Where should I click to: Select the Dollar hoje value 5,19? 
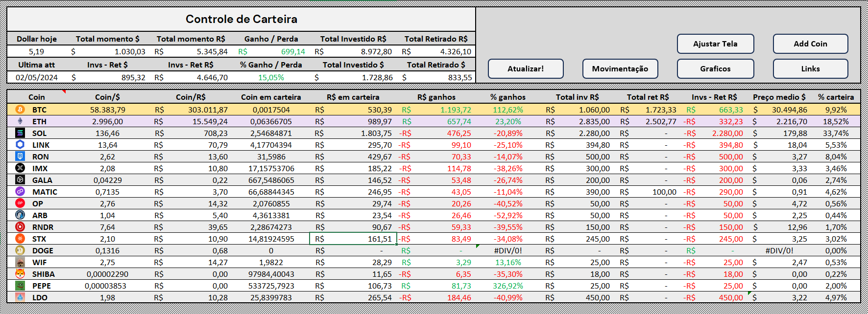pos(36,51)
